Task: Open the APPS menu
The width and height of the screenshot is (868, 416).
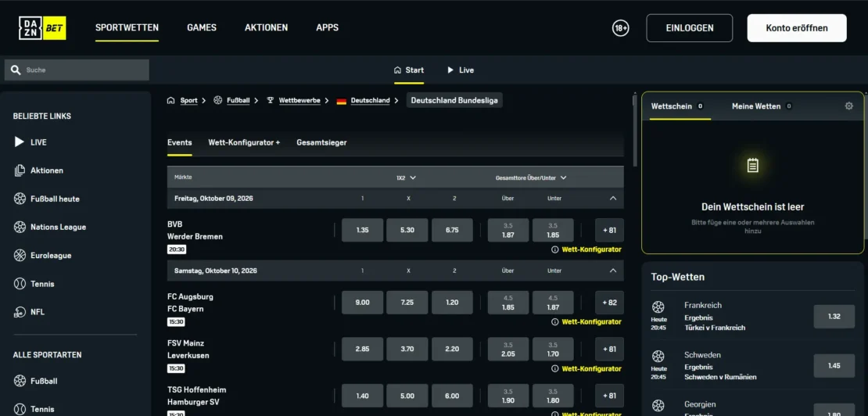Action: (x=327, y=27)
